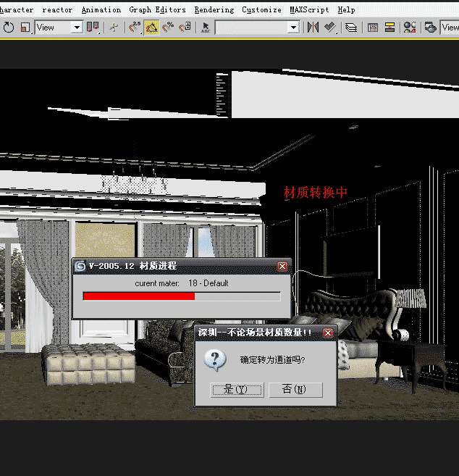This screenshot has width=459, height=476.
Task: Click the 'curent mater: 18 - Default' text
Action: pos(182,283)
